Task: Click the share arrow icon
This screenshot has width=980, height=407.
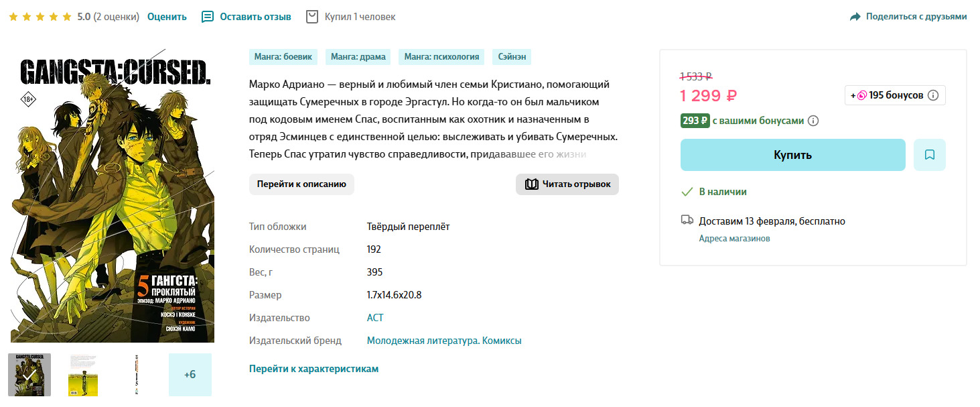Action: (x=855, y=17)
